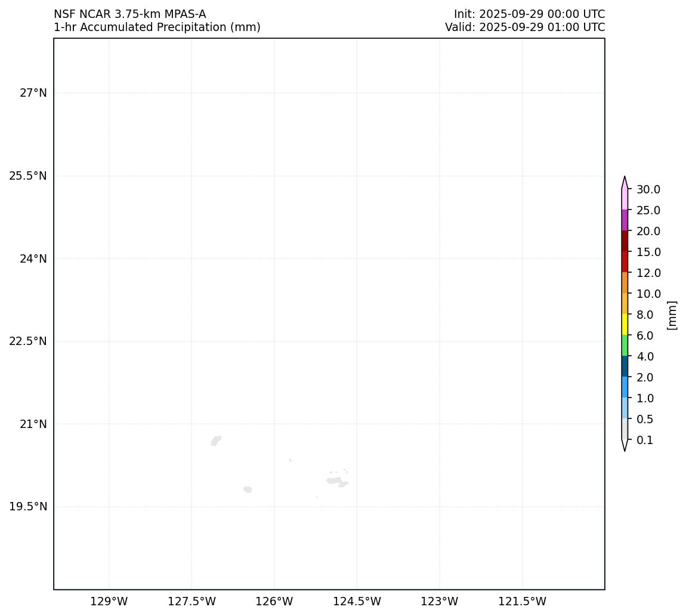Click the Valid time 2025-09-29 01:00 UTC text
Screen dimensions: 686x616
coord(524,27)
